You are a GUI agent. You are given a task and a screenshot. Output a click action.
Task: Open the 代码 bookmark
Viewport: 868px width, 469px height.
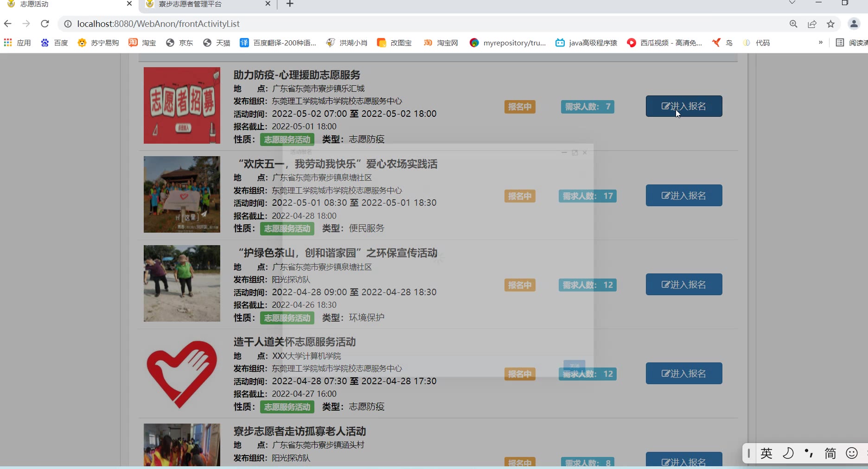[x=756, y=43]
